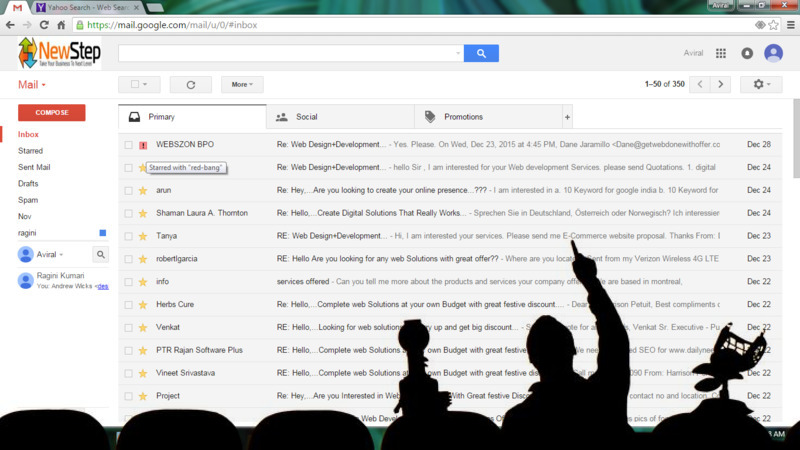Open Chrome hamburger menu
This screenshot has width=800, height=450.
791,25
